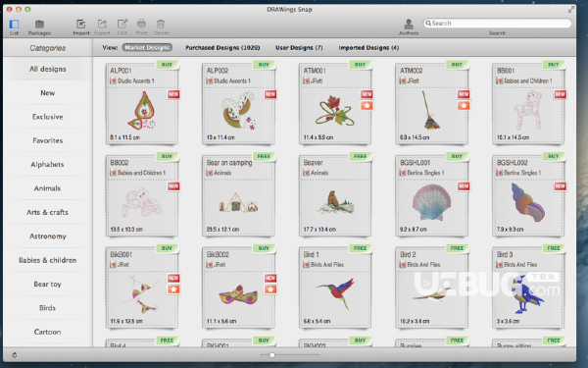
Task: Click the NEW badge on BGSHL001
Action: (464, 186)
